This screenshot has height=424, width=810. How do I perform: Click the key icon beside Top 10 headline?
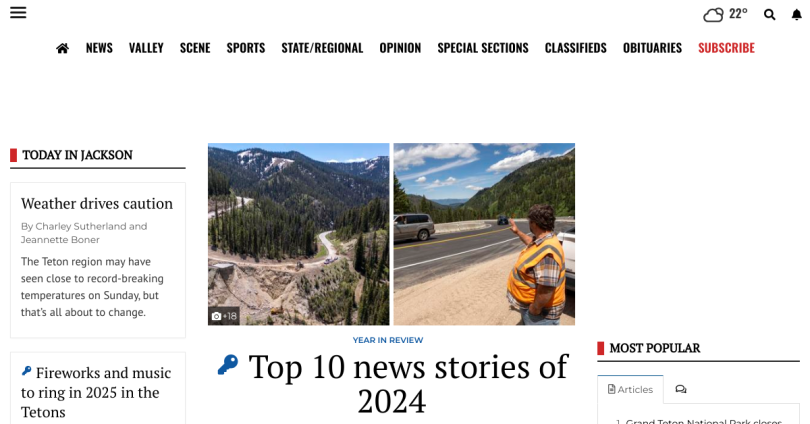pyautogui.click(x=228, y=365)
